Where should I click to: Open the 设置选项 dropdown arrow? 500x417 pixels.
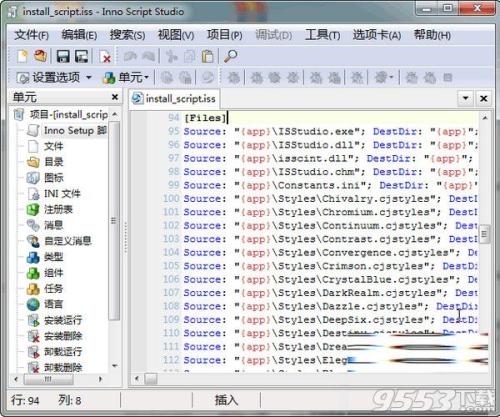[89, 78]
